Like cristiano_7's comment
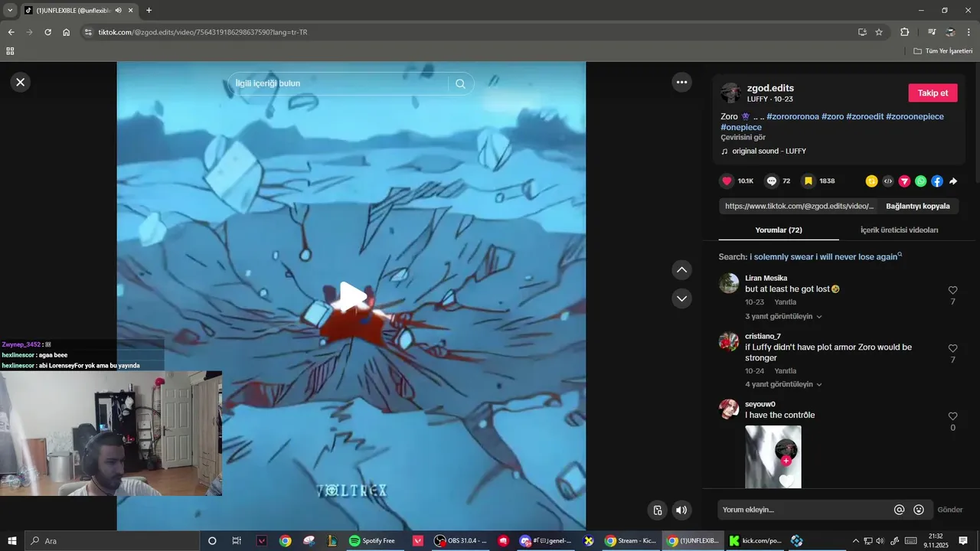This screenshot has height=551, width=980. (952, 348)
